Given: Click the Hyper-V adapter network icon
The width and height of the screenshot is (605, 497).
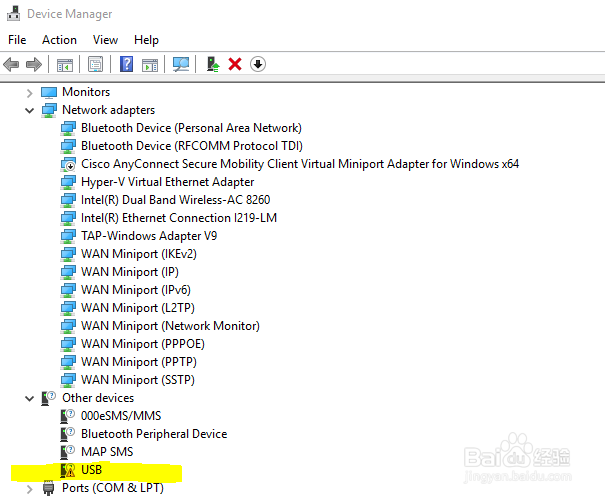Looking at the screenshot, I should point(68,182).
